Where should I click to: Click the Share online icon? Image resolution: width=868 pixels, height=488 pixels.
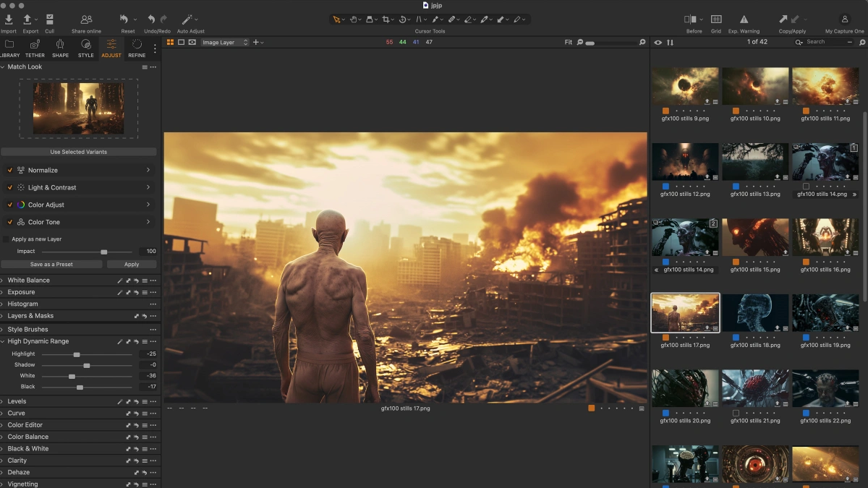(x=86, y=20)
